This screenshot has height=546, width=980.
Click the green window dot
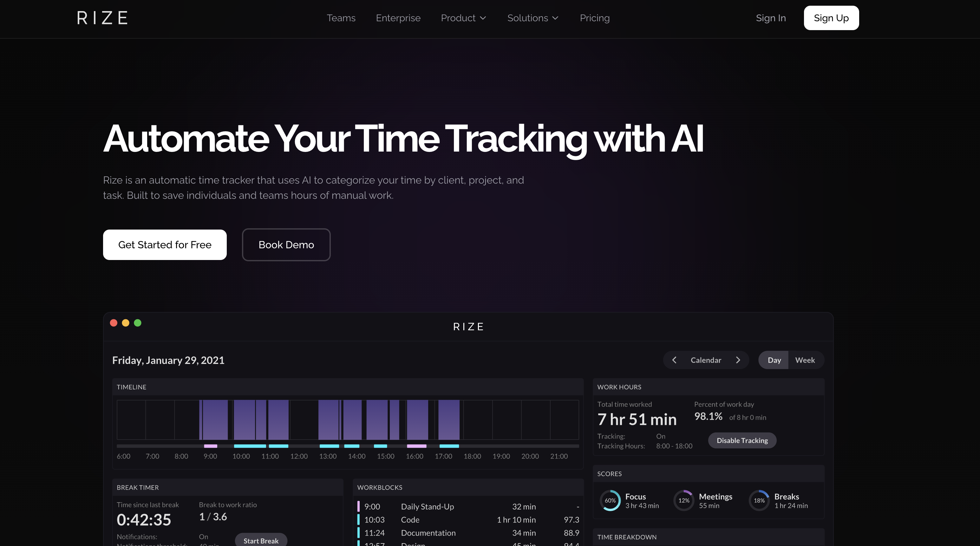(138, 323)
